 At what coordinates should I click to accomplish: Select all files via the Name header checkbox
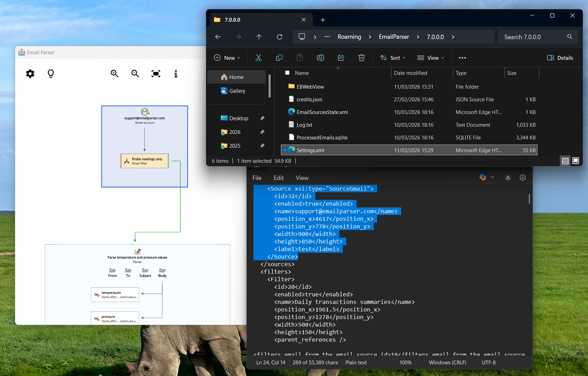click(287, 73)
